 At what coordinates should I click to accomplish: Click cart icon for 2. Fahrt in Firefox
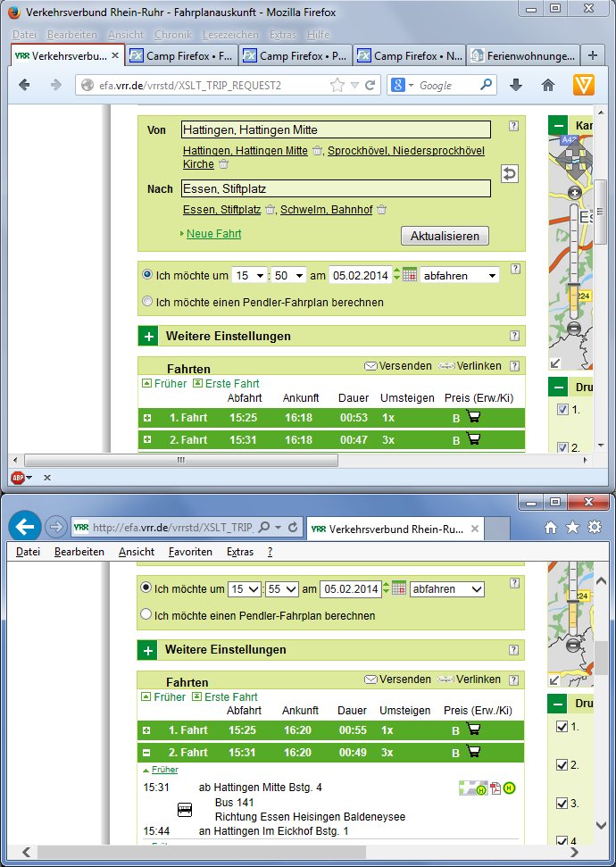tap(473, 439)
